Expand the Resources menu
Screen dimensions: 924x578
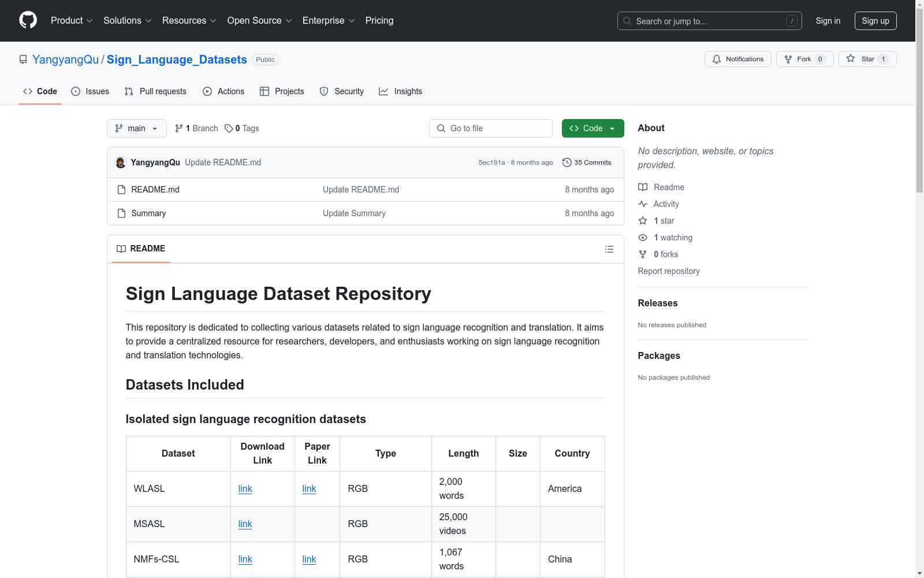tap(189, 20)
